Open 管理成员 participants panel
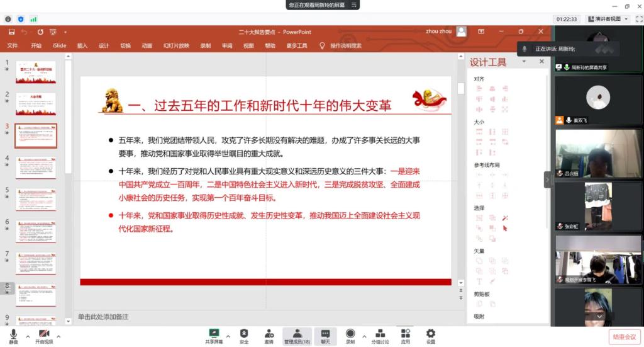644x347 pixels. tap(297, 334)
